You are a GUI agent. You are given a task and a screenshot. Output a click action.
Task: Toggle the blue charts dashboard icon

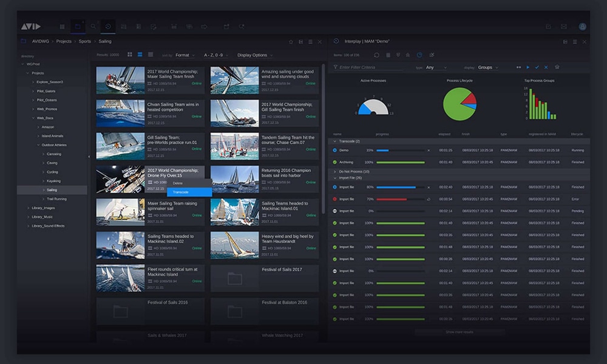(x=419, y=55)
